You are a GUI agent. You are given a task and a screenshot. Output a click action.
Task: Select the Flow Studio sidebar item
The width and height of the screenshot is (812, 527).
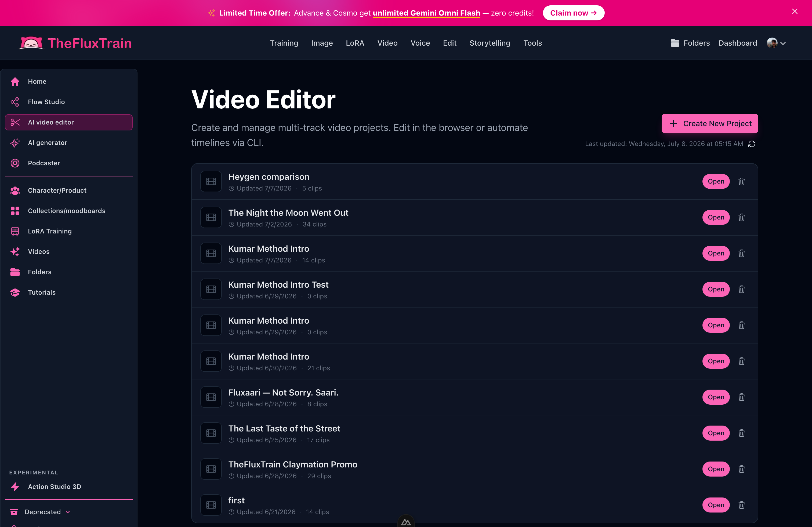[68, 102]
